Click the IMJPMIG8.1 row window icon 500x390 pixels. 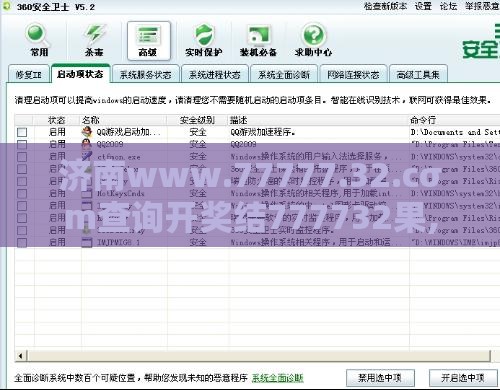click(87, 242)
